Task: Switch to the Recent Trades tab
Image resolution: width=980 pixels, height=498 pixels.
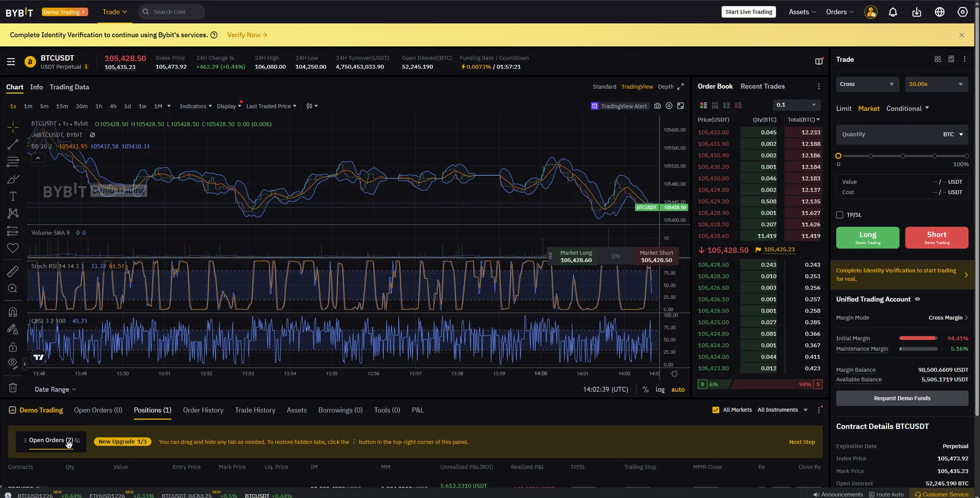Action: (762, 86)
